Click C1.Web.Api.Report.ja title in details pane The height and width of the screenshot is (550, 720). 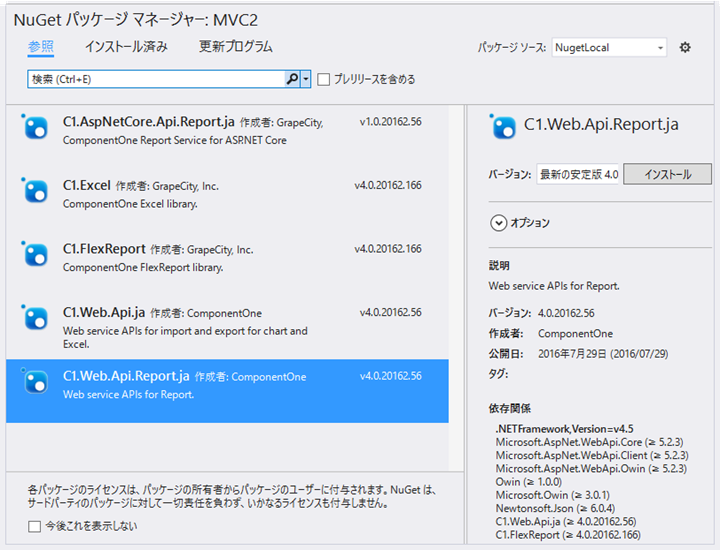click(x=601, y=124)
